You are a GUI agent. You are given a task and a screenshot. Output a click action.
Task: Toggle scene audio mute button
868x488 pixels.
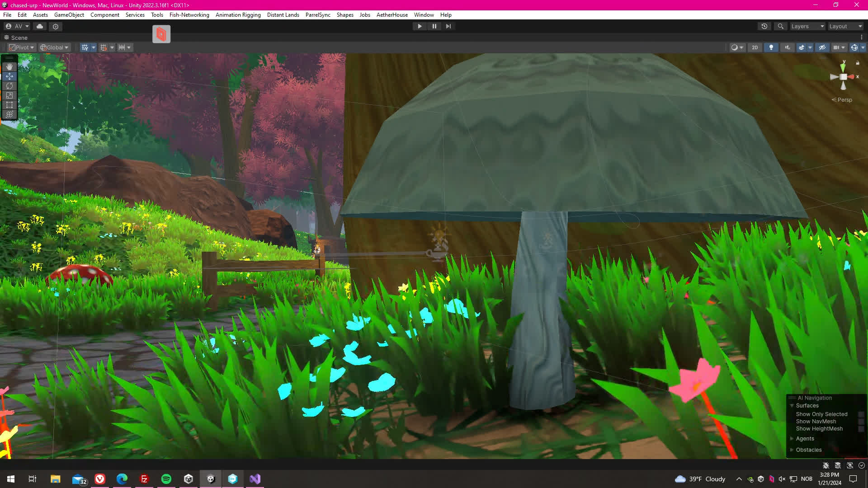point(788,47)
